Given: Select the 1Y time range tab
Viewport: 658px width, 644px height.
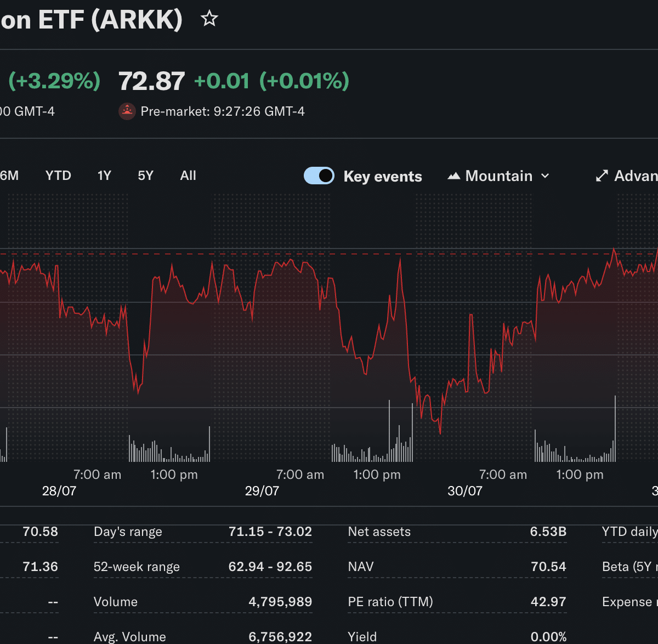Looking at the screenshot, I should pos(104,176).
